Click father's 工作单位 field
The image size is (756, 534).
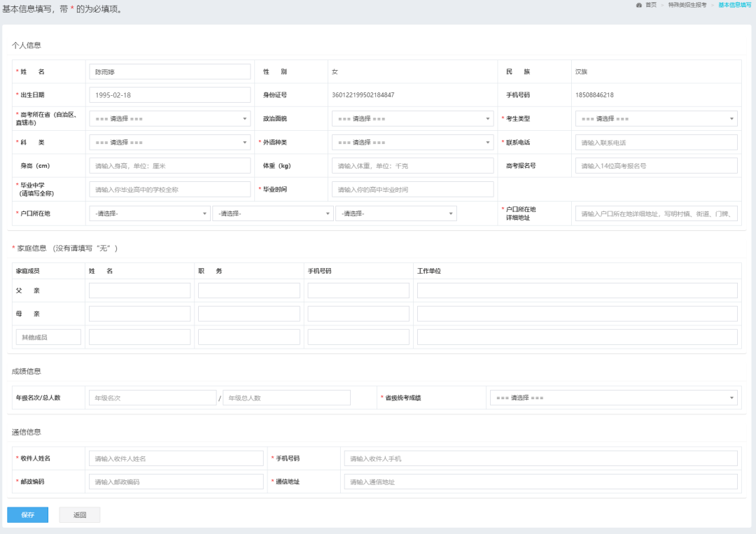click(x=577, y=290)
